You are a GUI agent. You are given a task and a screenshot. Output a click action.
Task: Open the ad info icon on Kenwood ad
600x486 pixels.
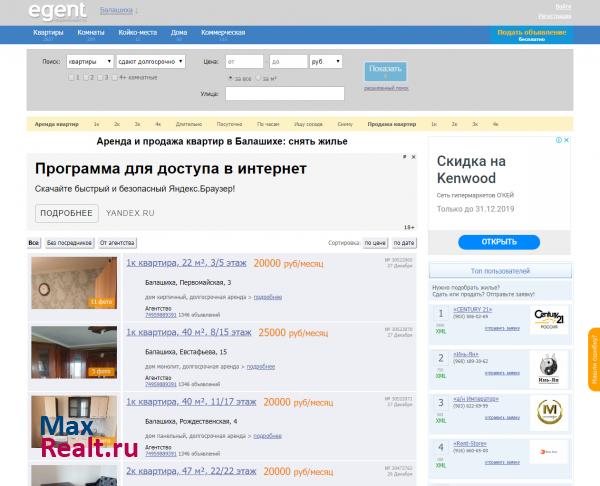click(x=559, y=140)
